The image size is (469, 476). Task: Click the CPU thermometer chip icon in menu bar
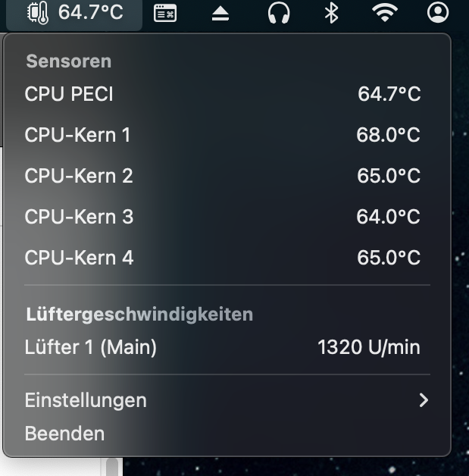[x=36, y=13]
